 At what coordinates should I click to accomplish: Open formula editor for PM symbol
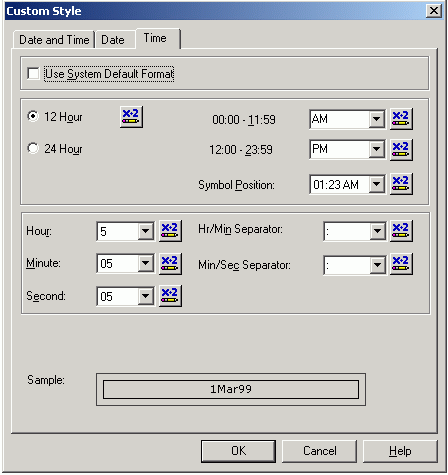(x=401, y=150)
